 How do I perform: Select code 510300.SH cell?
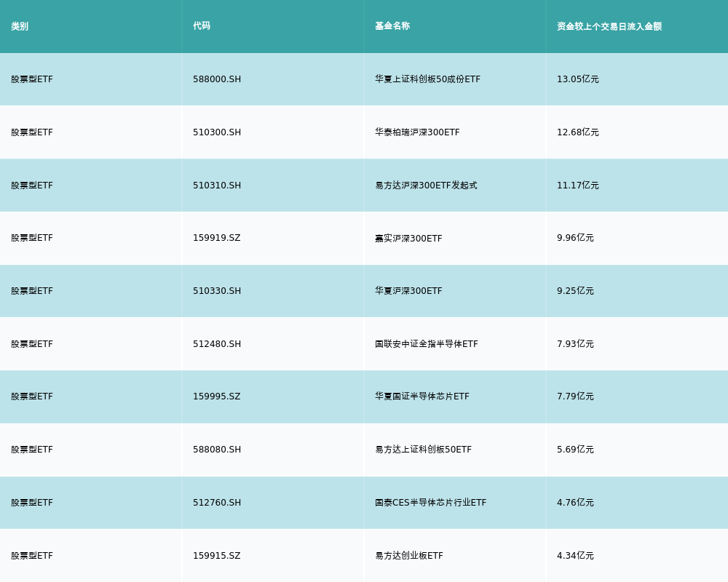tap(217, 132)
